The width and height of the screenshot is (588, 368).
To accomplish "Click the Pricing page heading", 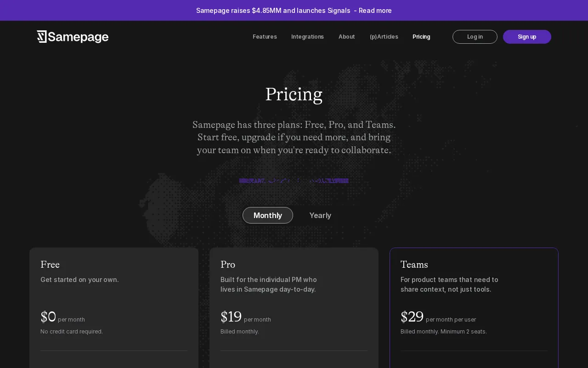I will coord(294,94).
